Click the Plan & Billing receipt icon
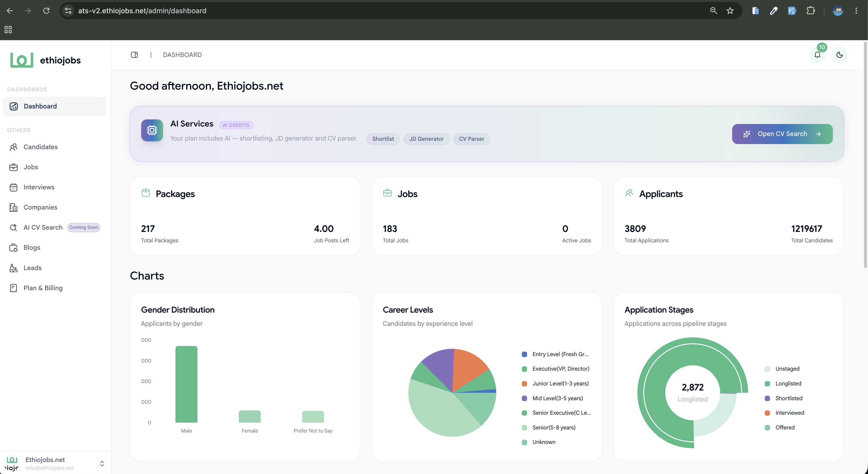The image size is (868, 474). (13, 288)
